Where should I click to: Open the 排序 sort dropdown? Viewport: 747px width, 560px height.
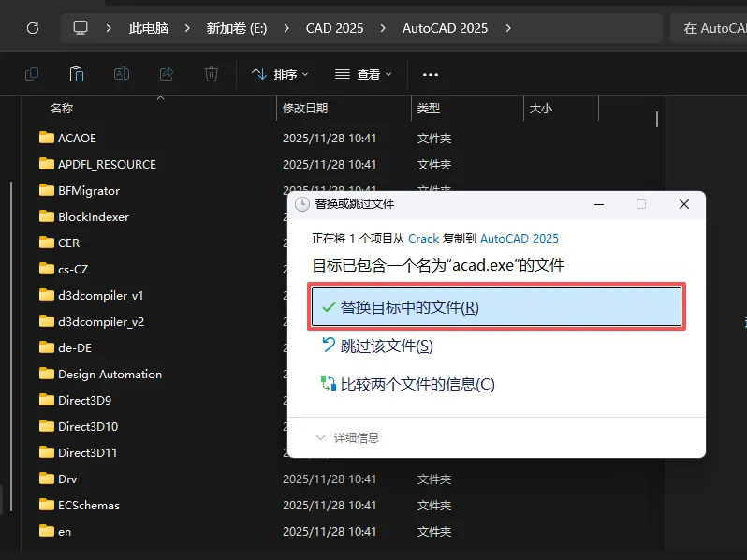[x=280, y=74]
